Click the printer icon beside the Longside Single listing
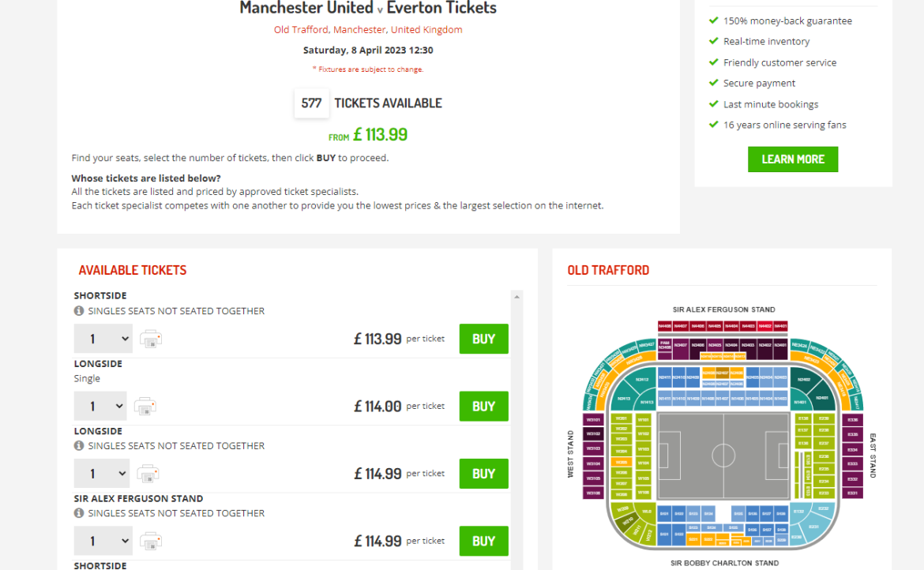The width and height of the screenshot is (924, 570). coord(145,406)
